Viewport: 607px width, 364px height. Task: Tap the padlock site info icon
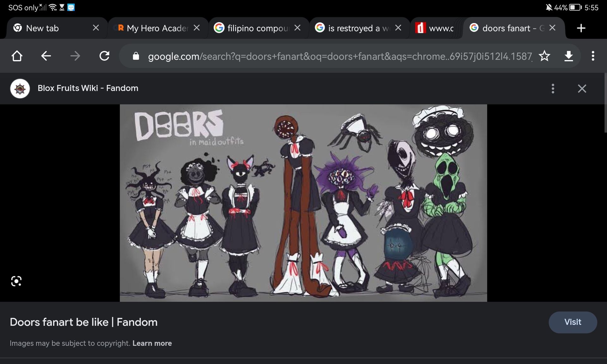pyautogui.click(x=136, y=56)
